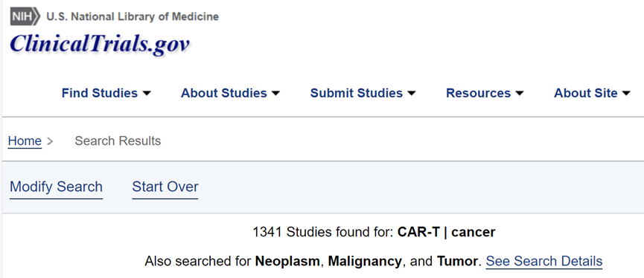The height and width of the screenshot is (278, 644).
Task: Select the Search Results breadcrumb text
Action: [x=118, y=141]
